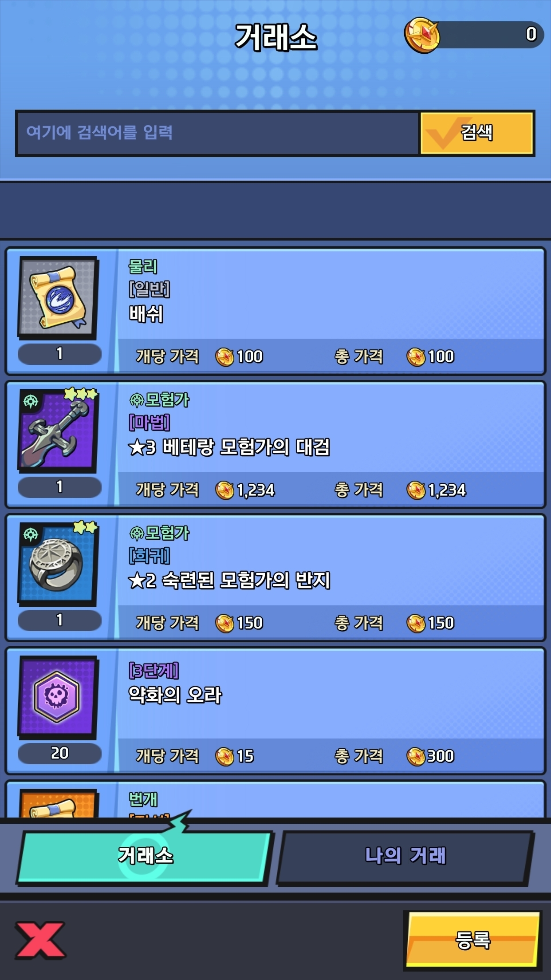The width and height of the screenshot is (551, 980).
Task: Open the 약화의 오라 listing
Action: point(275,710)
